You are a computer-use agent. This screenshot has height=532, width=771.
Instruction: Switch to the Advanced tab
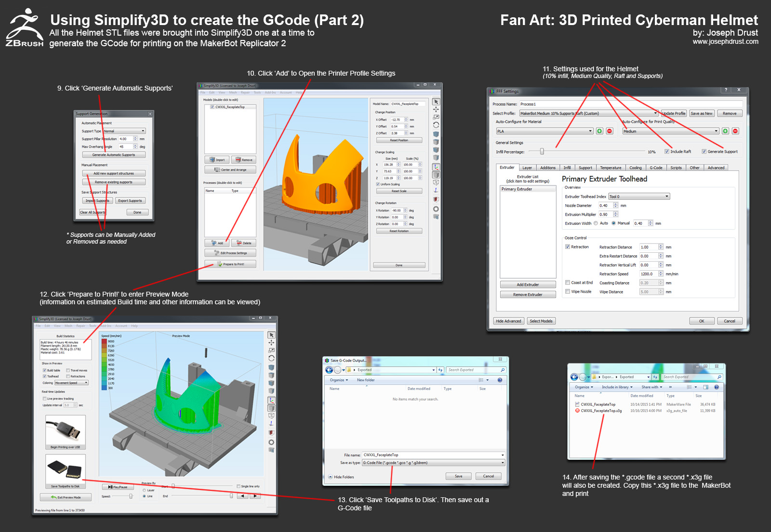coord(716,168)
